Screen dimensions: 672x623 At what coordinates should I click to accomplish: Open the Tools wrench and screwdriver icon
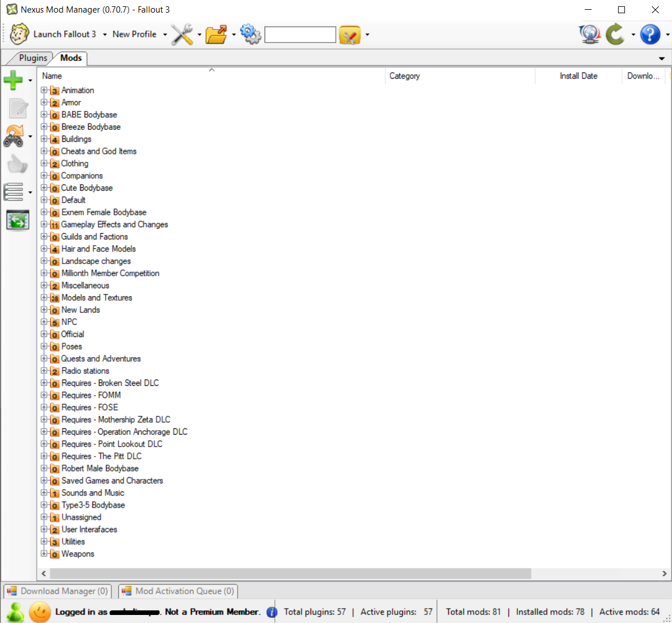tap(182, 34)
